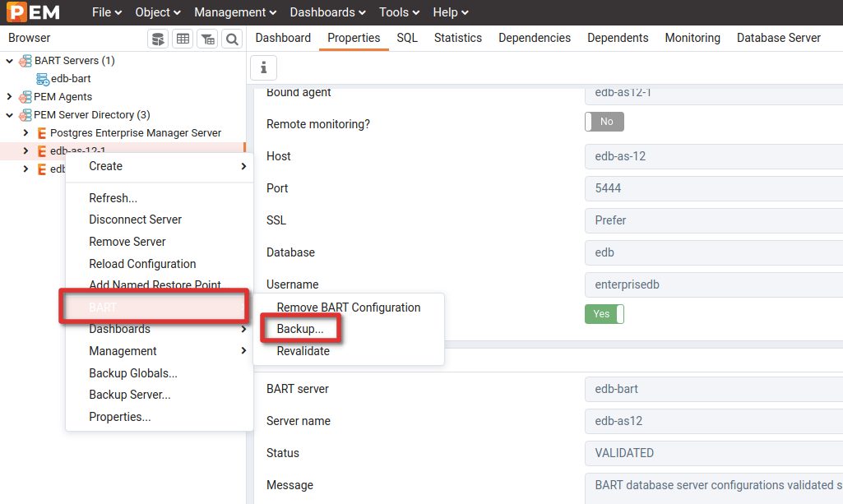Click the Postgres Enterprise Manager Server icon

[x=41, y=133]
